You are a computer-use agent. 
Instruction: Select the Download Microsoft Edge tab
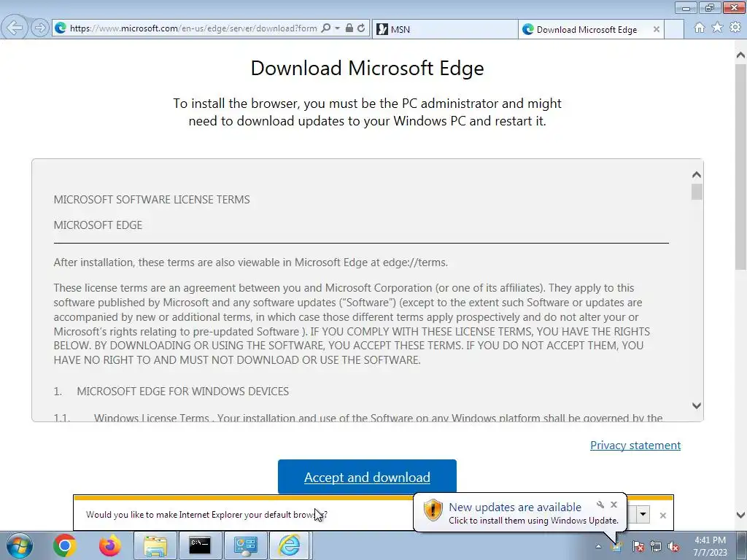[586, 29]
